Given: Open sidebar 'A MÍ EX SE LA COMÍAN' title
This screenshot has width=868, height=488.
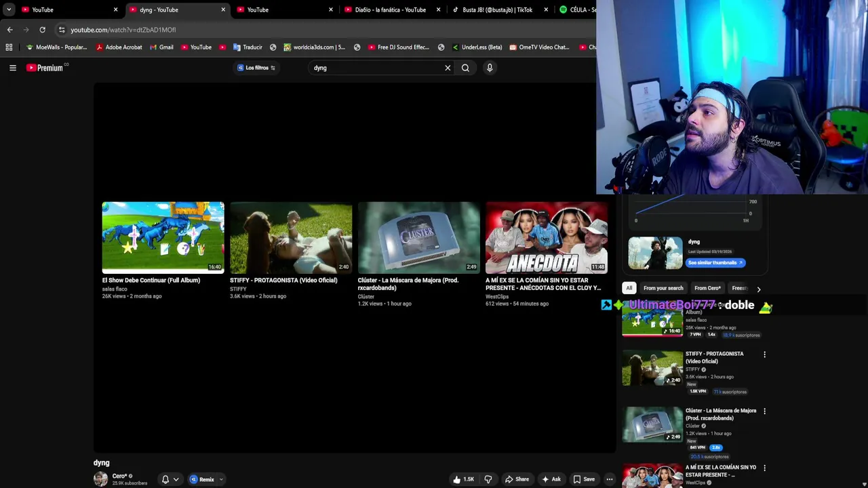Looking at the screenshot, I should (720, 471).
